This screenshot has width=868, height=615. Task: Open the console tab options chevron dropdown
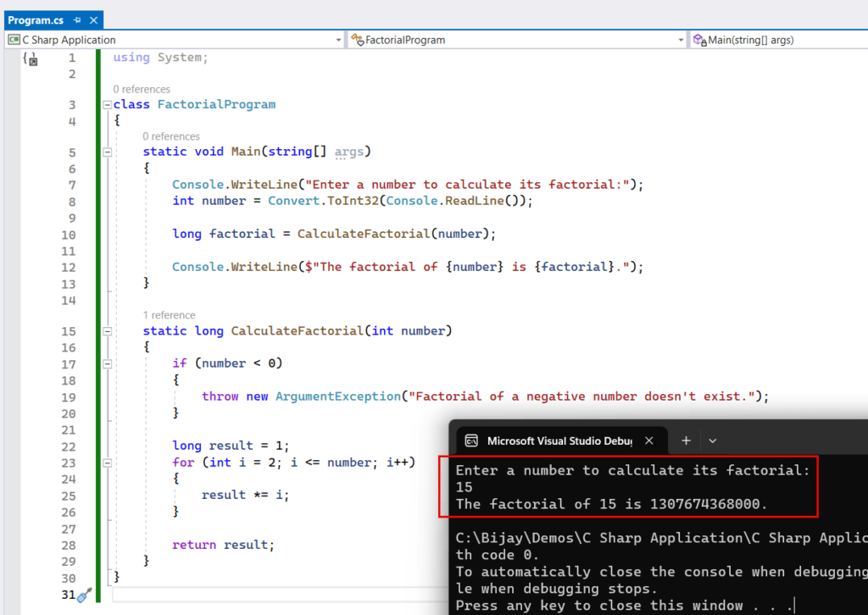point(713,440)
